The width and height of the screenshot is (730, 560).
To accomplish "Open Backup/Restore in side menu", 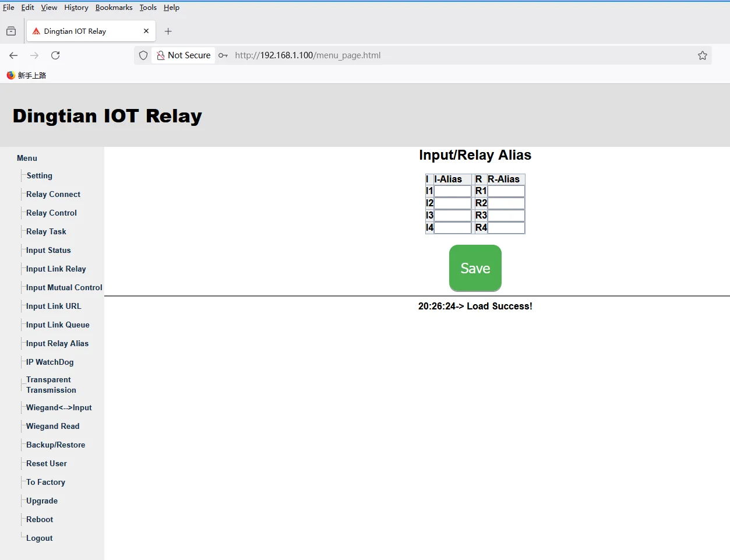I will (x=55, y=445).
